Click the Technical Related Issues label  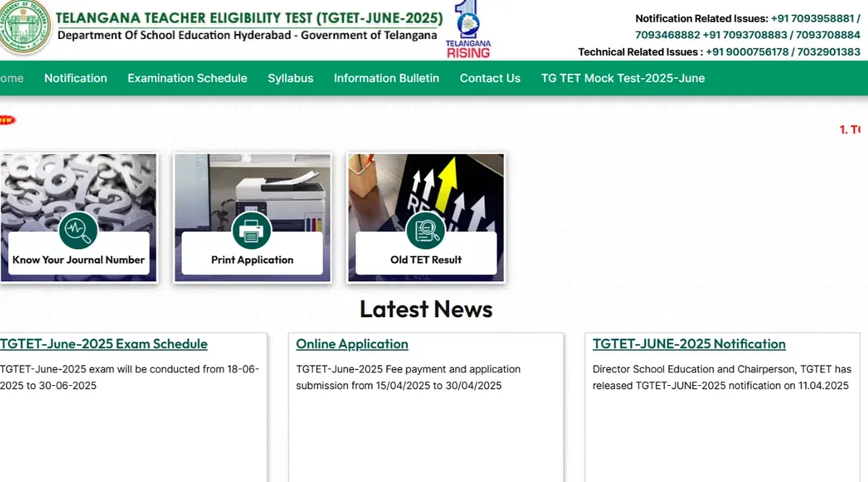(640, 52)
